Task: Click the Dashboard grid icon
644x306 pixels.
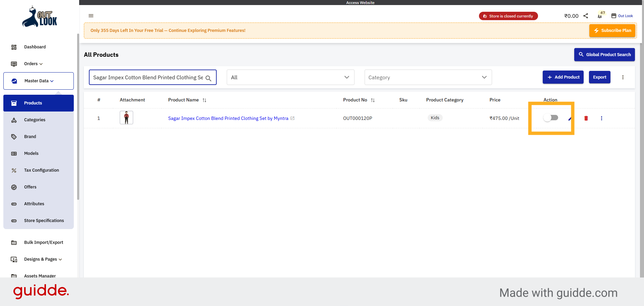Action: [x=14, y=47]
